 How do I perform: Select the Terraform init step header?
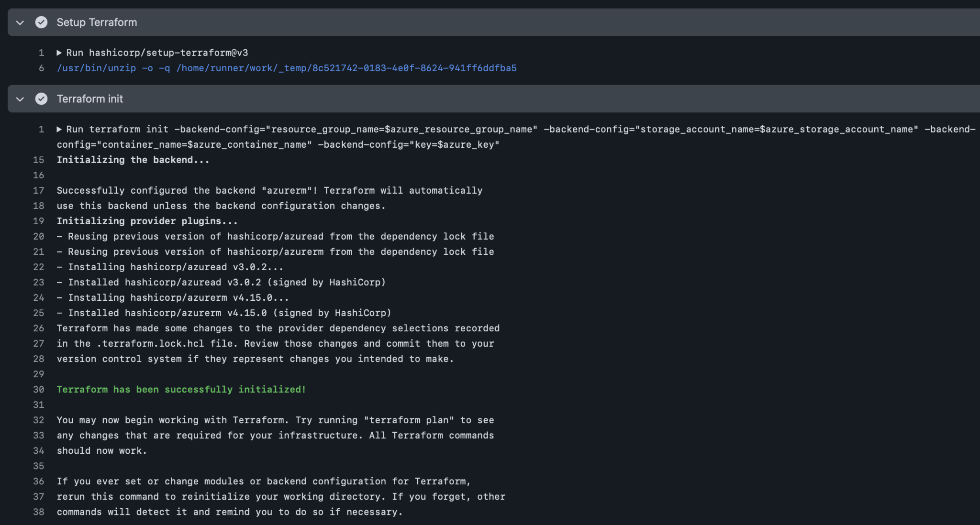point(89,99)
